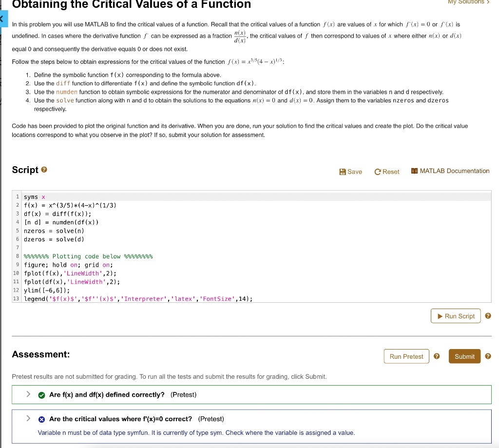
Task: Click the help icon beside Submit
Action: click(x=488, y=356)
